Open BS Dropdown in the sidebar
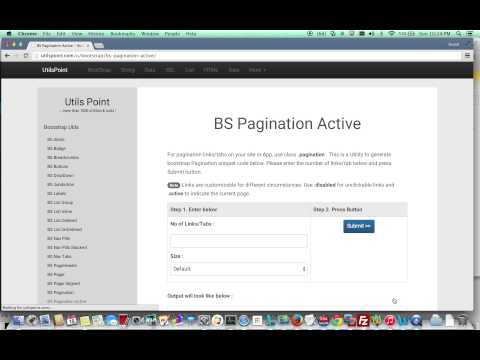Image resolution: width=480 pixels, height=360 pixels. click(x=60, y=175)
